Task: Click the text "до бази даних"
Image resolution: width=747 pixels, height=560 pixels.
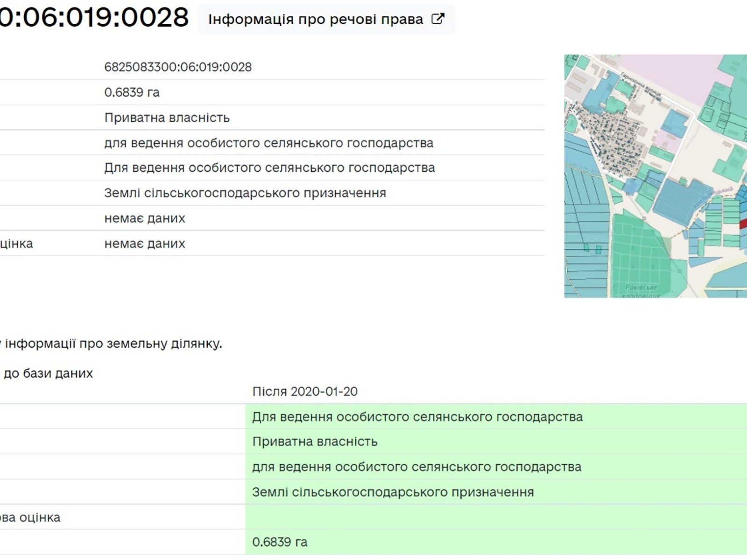Action: tap(48, 373)
